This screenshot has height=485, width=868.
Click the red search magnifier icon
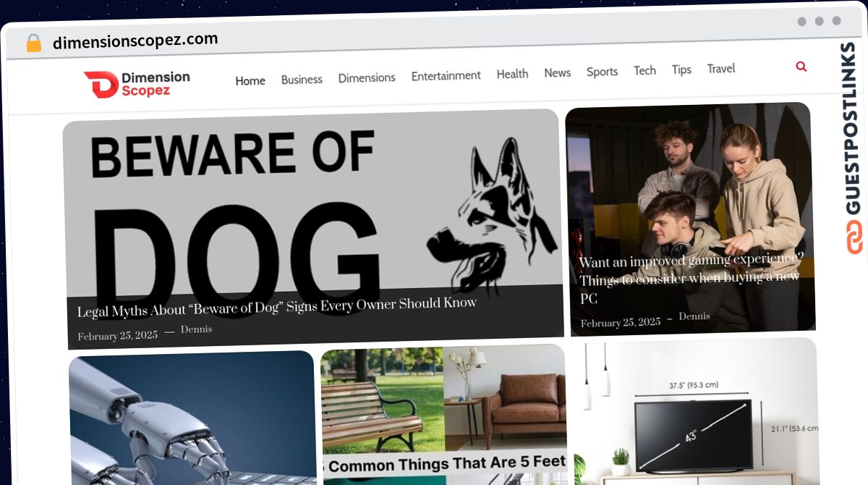[801, 67]
